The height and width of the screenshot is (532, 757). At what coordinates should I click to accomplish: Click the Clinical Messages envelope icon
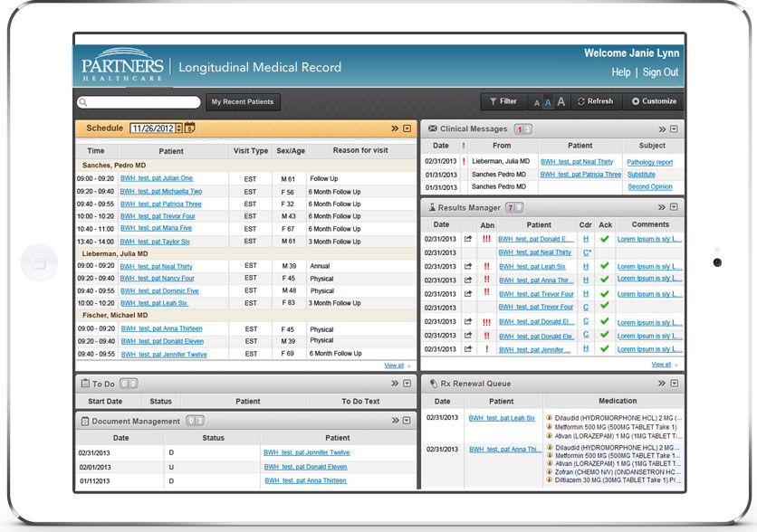pyautogui.click(x=433, y=129)
